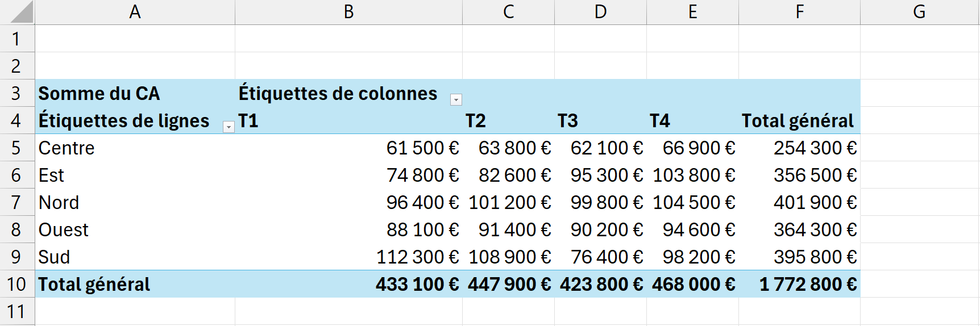Select the grand total 1 772 800 €
This screenshot has width=980, height=326.
coord(800,284)
